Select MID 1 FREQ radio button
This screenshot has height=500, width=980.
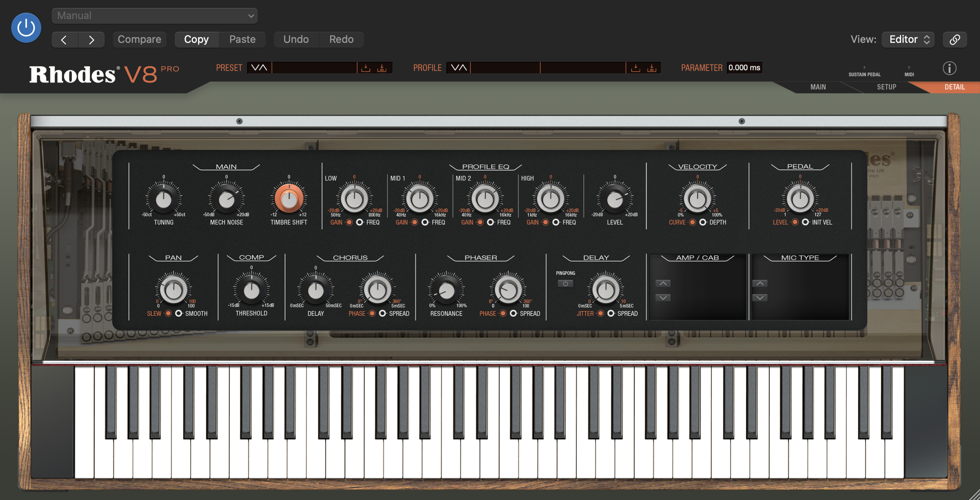[425, 222]
